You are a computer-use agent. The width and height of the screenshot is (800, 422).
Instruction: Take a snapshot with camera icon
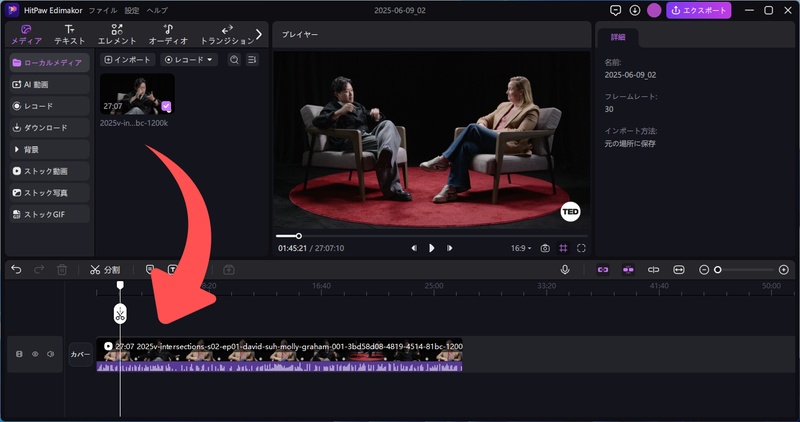545,248
